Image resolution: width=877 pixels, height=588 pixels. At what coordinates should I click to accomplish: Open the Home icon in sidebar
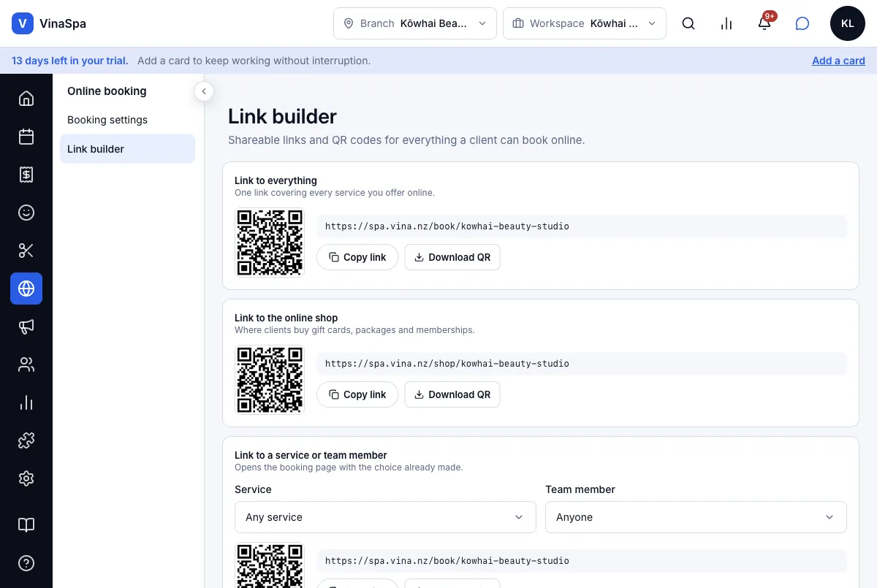point(26,99)
